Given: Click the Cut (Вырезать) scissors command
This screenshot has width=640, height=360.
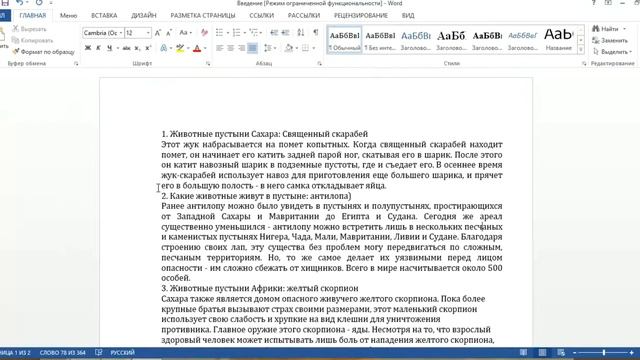Looking at the screenshot, I should [x=29, y=29].
